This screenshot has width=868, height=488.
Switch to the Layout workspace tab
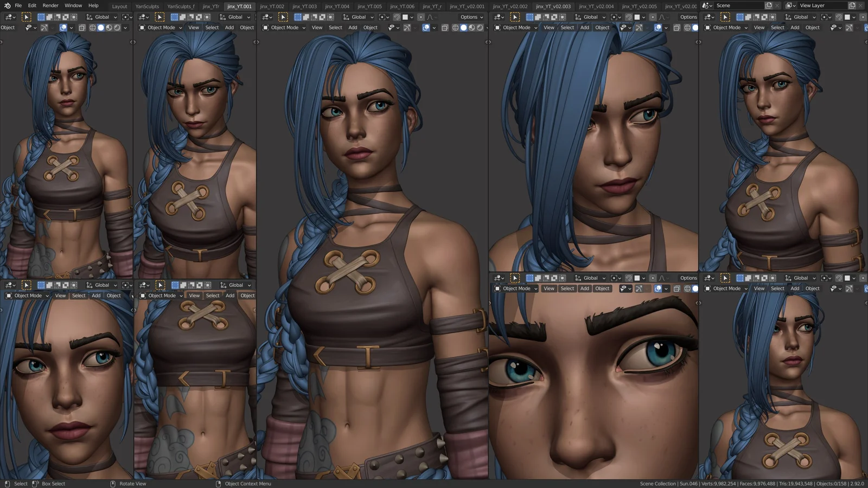coord(119,5)
